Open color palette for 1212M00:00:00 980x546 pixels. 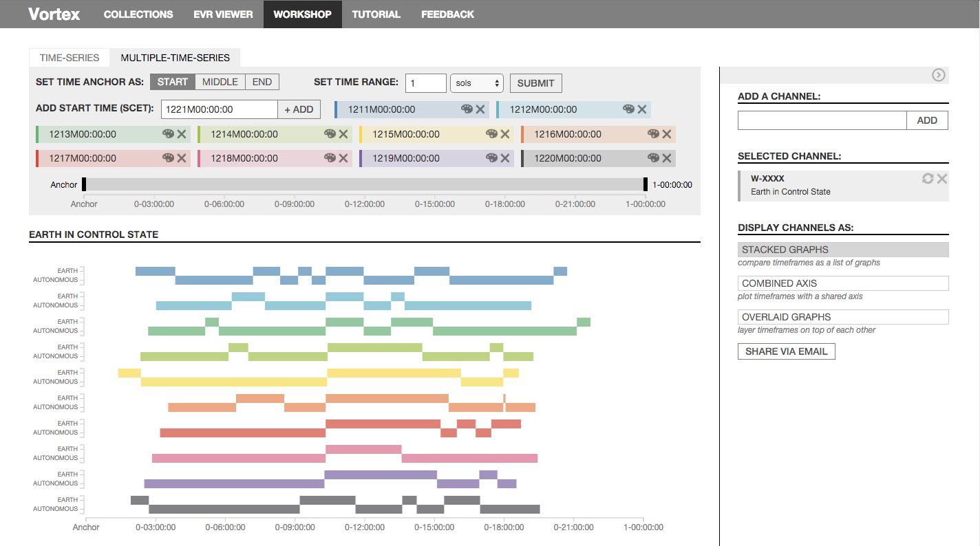pos(629,109)
